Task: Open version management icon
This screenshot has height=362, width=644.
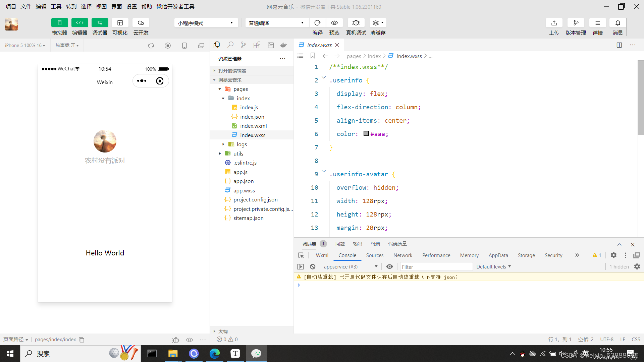Action: (576, 23)
